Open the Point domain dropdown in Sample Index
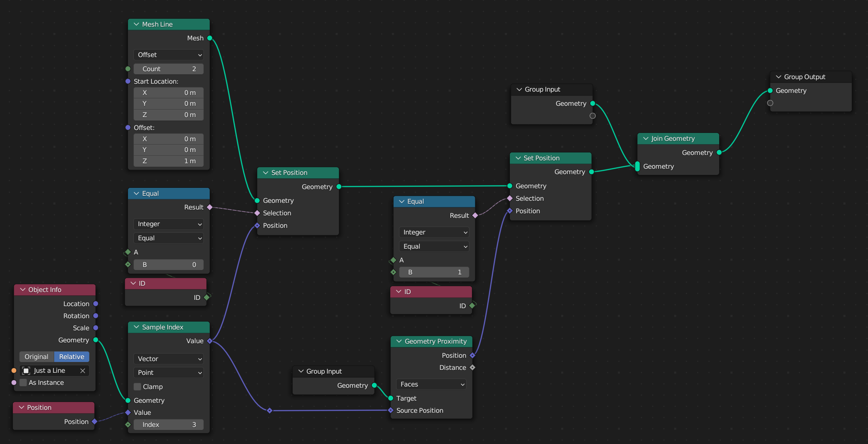868x444 pixels. pos(168,373)
